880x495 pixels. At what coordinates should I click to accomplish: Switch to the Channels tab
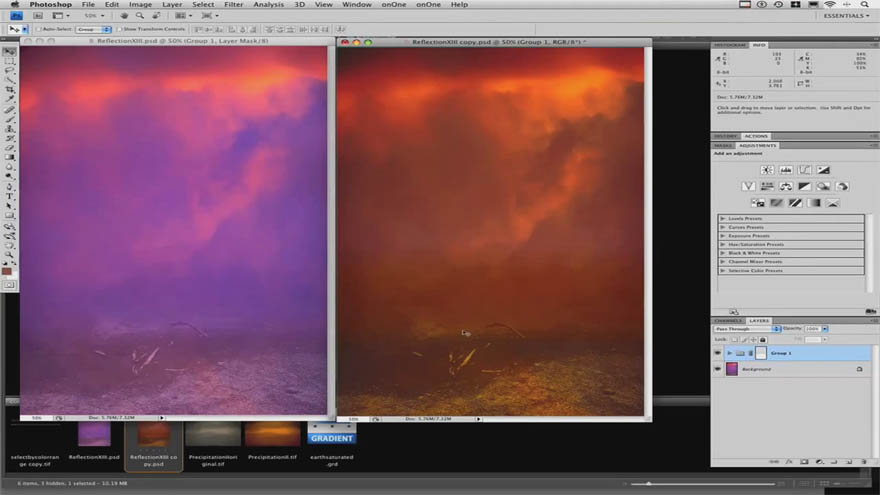pyautogui.click(x=728, y=320)
